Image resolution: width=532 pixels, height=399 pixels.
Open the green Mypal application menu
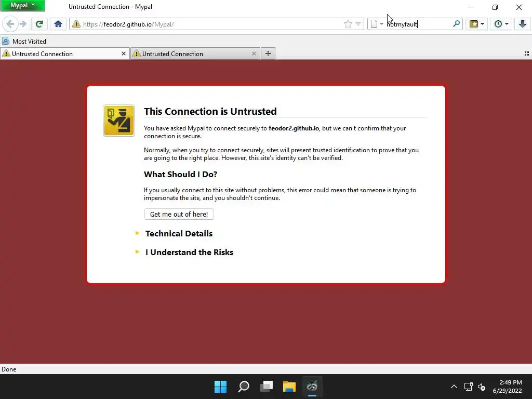pos(23,5)
